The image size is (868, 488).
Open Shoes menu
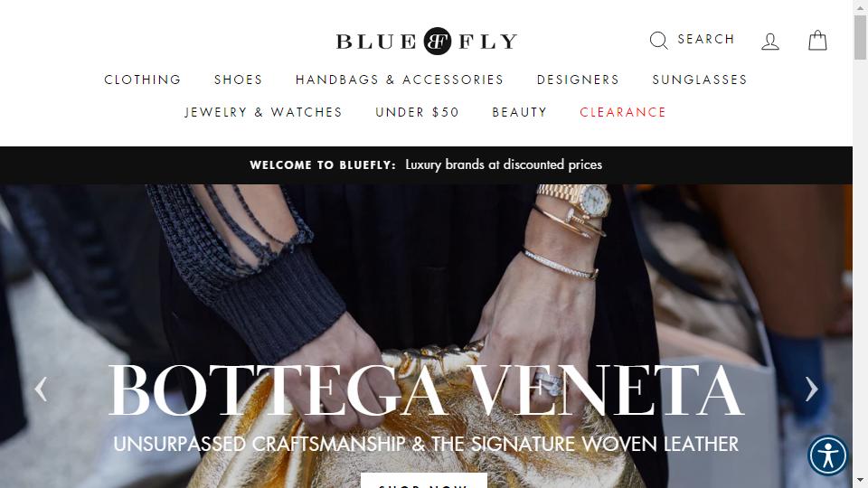(x=238, y=80)
